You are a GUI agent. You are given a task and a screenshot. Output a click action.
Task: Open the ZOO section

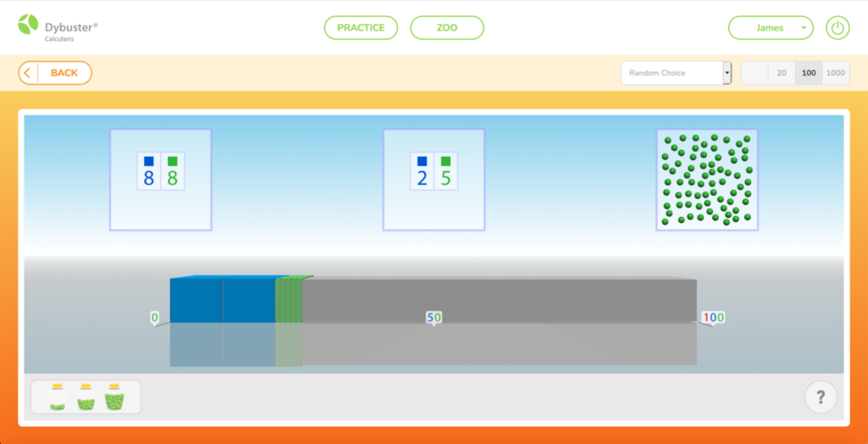(447, 28)
